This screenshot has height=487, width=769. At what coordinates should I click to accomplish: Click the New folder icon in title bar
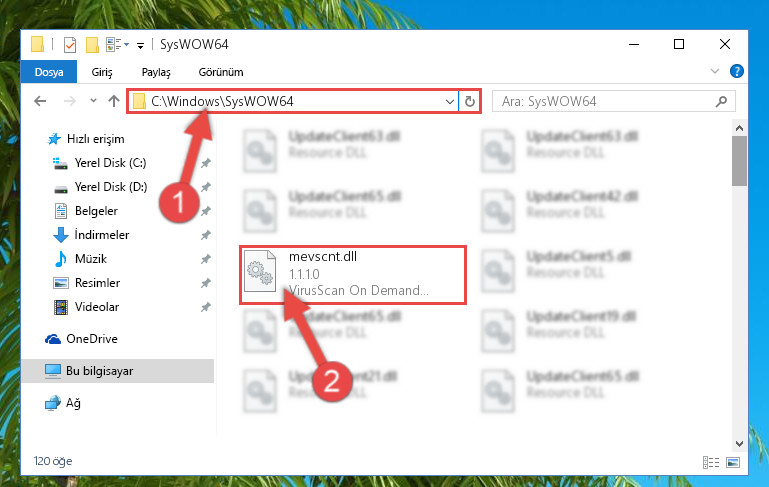(92, 45)
